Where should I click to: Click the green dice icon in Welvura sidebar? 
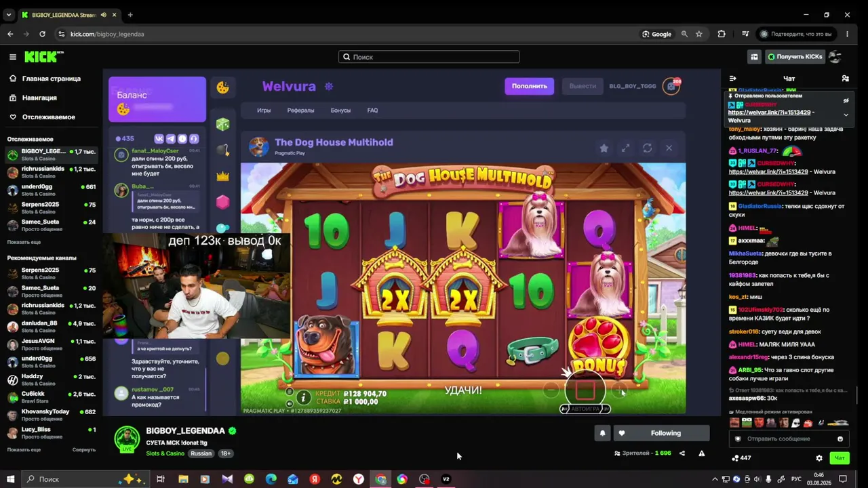222,124
